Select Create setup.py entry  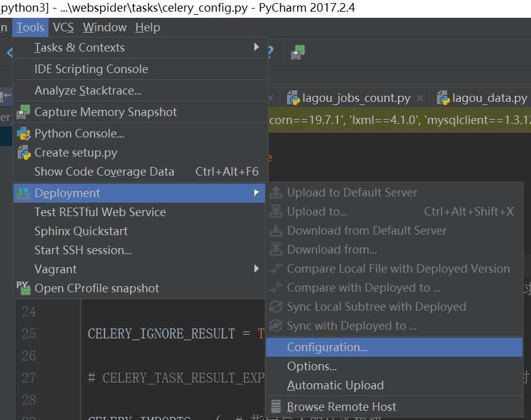139,153
